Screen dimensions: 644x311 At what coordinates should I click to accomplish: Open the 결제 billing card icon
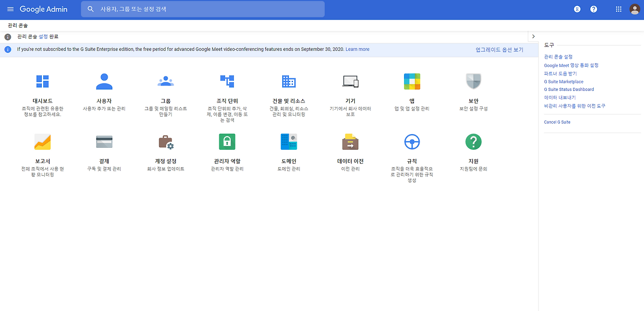point(104,142)
